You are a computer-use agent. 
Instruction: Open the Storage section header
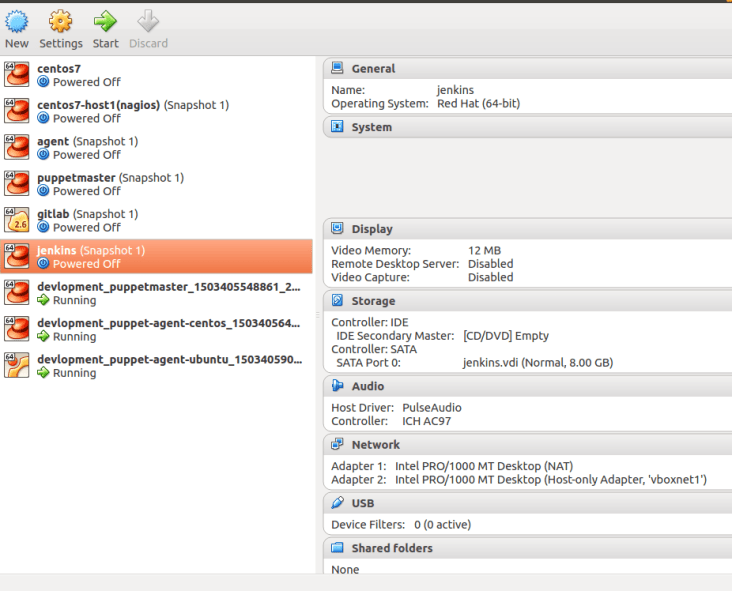[528, 301]
